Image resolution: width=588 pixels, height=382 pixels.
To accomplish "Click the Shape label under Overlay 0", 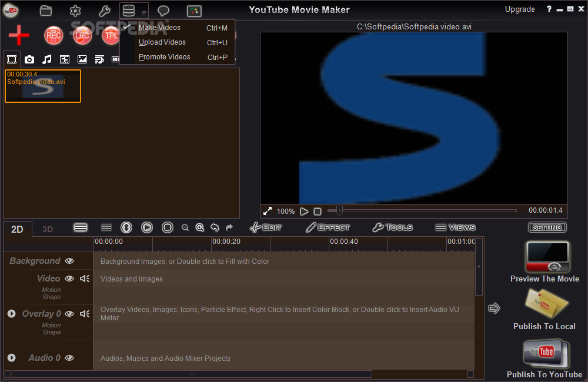I will tap(51, 332).
